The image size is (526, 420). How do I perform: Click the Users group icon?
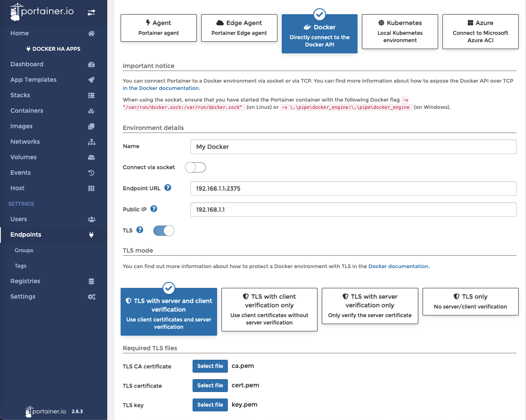pyautogui.click(x=91, y=219)
